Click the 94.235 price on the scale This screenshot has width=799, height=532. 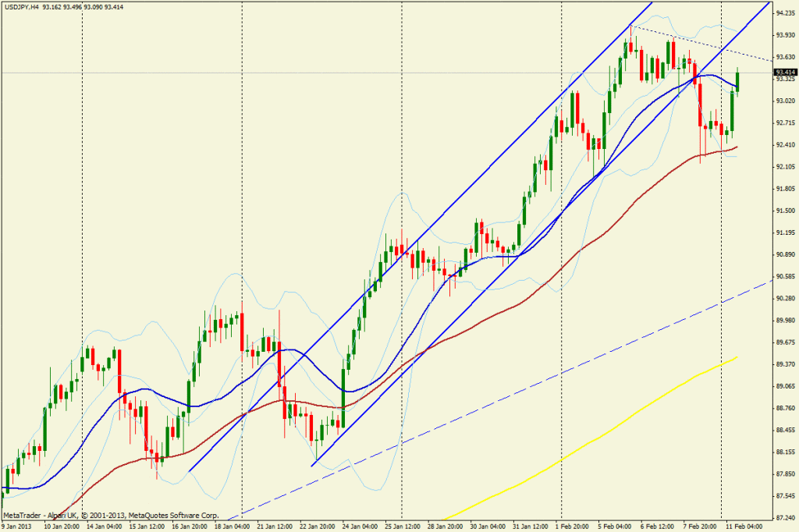785,12
